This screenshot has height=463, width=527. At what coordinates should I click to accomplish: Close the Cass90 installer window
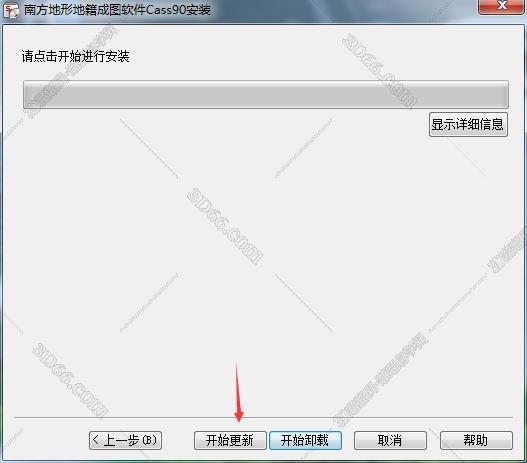502,6
